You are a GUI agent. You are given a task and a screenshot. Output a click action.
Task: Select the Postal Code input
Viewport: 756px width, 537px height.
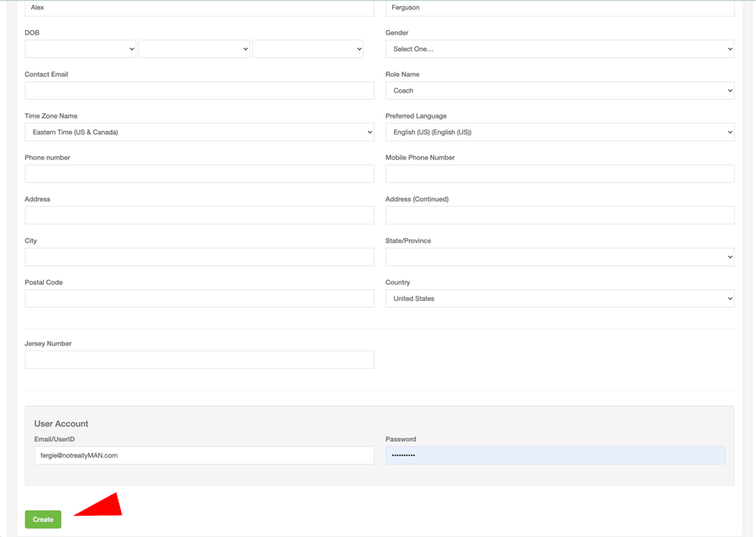[x=199, y=298]
